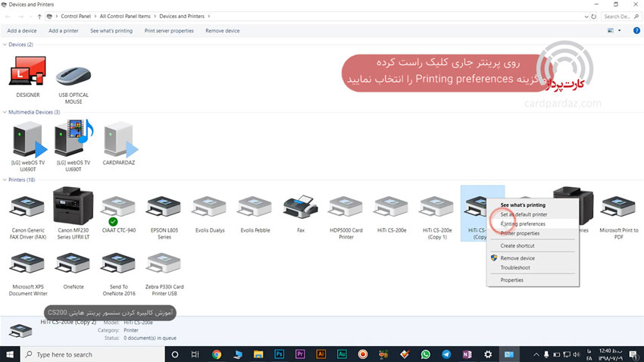The image size is (644, 362).
Task: Open Adobe Audition from the taskbar
Action: [x=342, y=354]
